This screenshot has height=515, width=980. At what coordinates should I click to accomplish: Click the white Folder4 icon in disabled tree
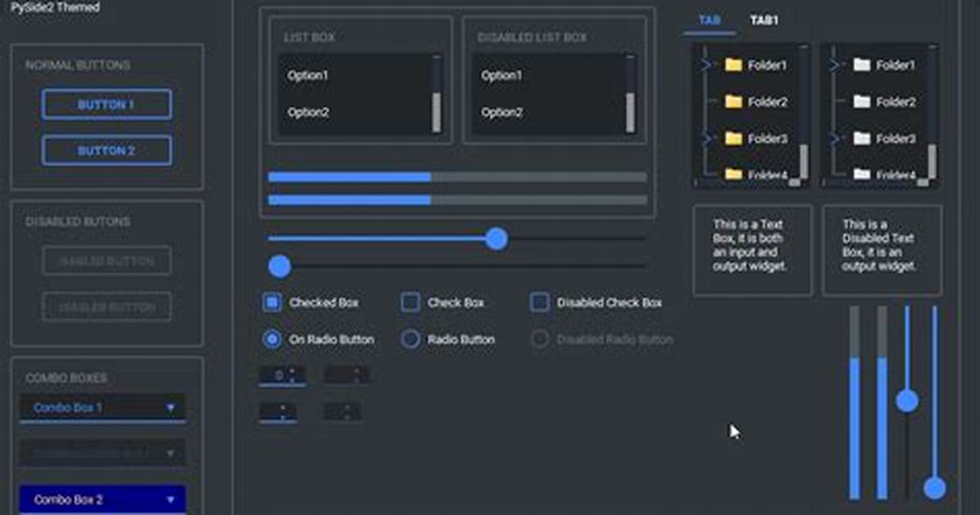click(862, 174)
